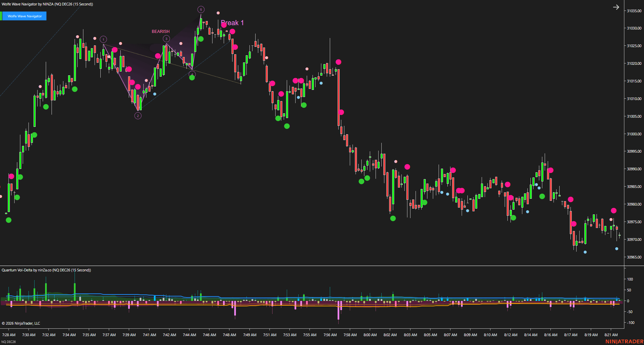Screen dimensions: 644x345
Task: Click the 7:56 AM time axis label
Action: point(330,335)
